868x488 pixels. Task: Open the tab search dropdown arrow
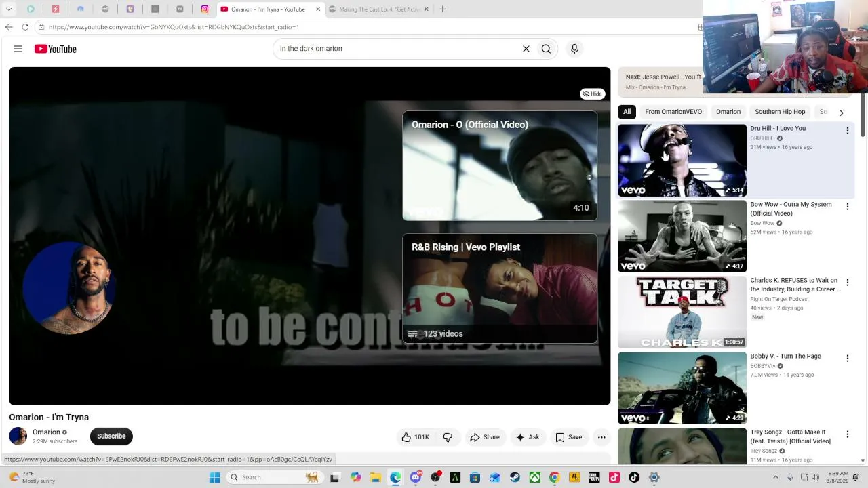pos(9,9)
